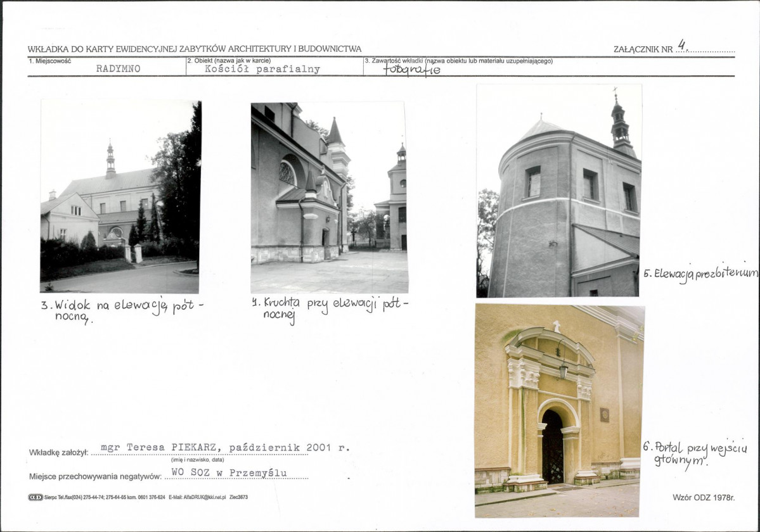Click caption '3. Widok na elewację północną'

(122, 311)
